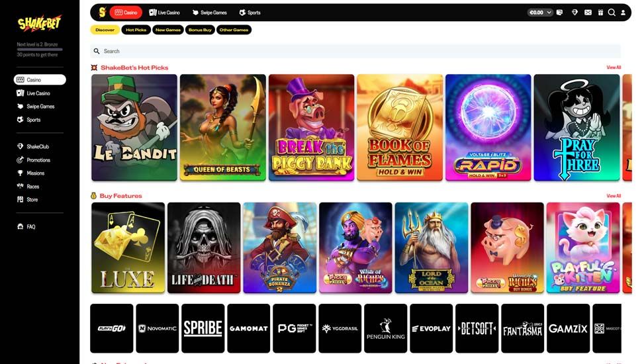The height and width of the screenshot is (364, 642).
Task: Click the magnifier icon in top bar
Action: [612, 13]
